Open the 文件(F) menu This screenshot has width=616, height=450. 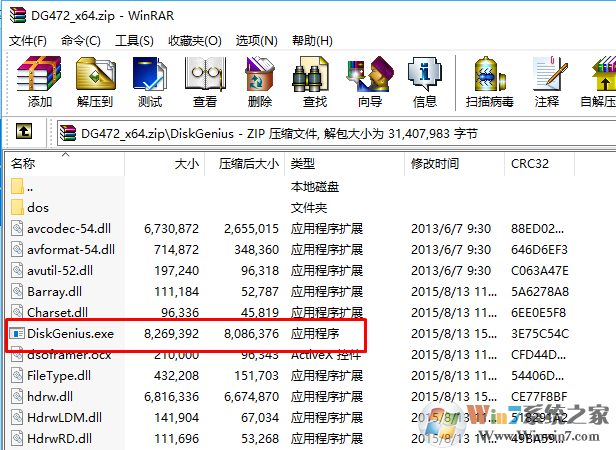pos(28,40)
